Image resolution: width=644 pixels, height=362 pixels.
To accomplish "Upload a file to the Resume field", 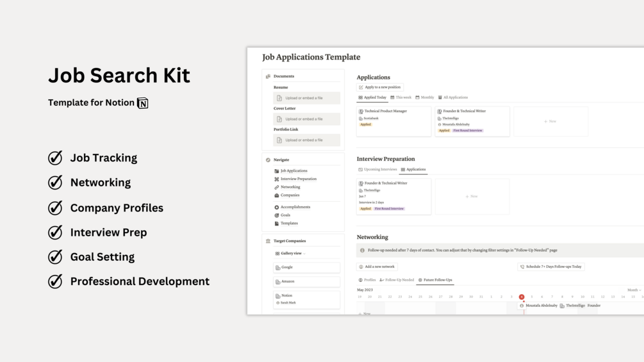I will [306, 98].
